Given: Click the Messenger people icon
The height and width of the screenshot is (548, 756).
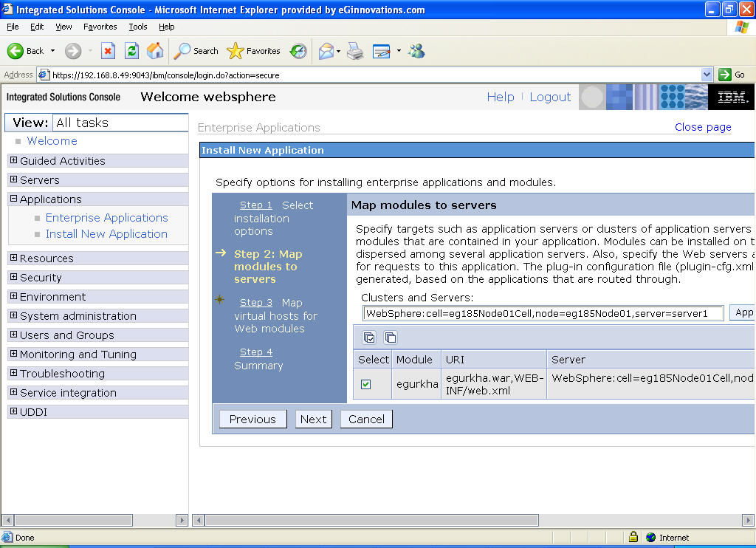Looking at the screenshot, I should (416, 51).
